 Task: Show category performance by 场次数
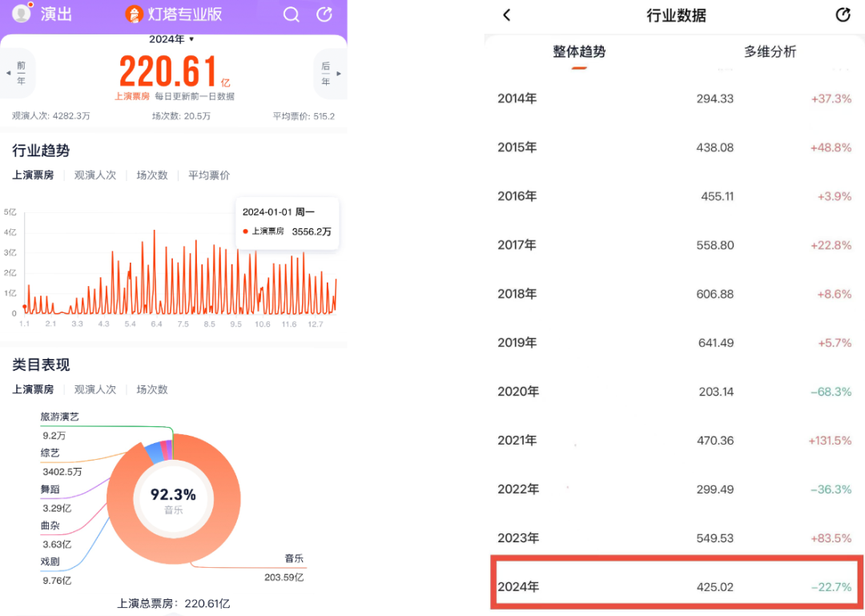151,389
